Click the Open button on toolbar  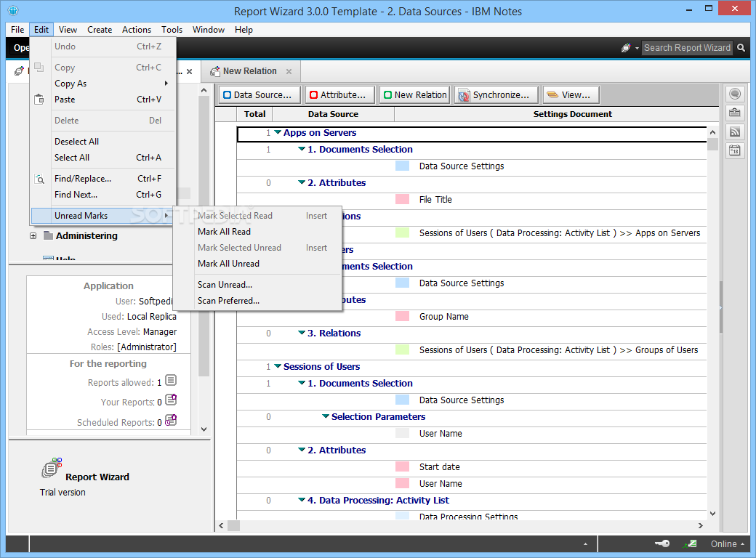pyautogui.click(x=20, y=48)
